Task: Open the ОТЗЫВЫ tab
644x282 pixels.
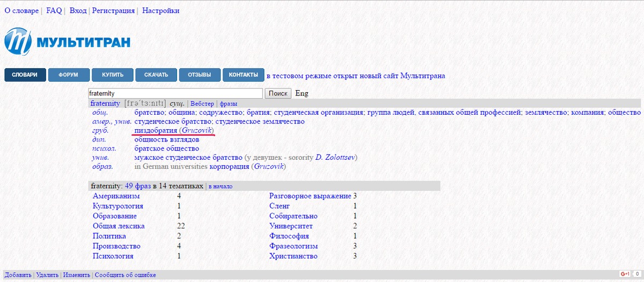Action: (x=200, y=75)
